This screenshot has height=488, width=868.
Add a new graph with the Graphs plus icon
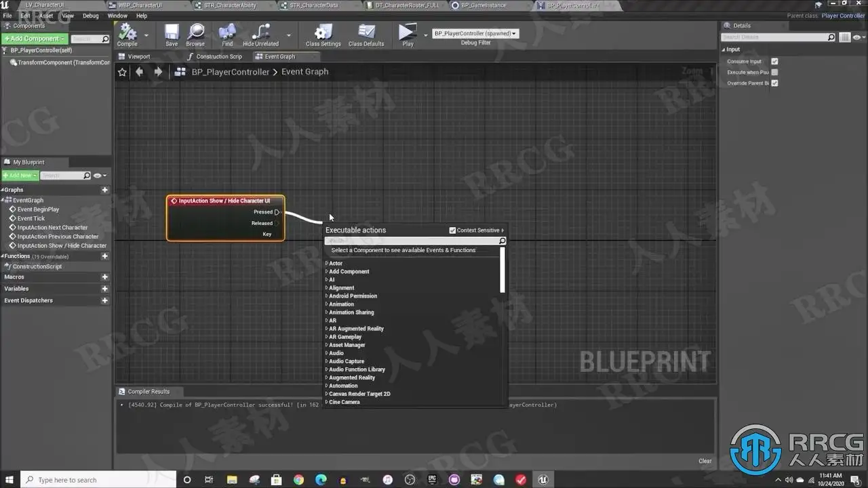104,190
